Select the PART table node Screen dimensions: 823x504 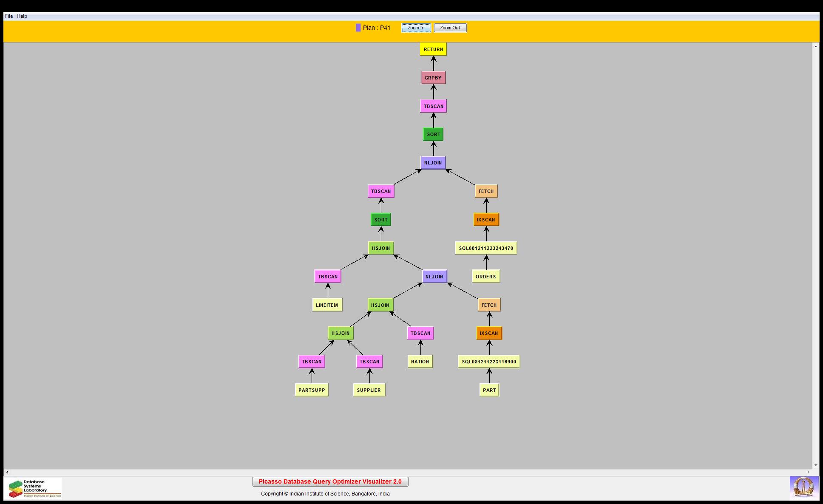tap(489, 390)
